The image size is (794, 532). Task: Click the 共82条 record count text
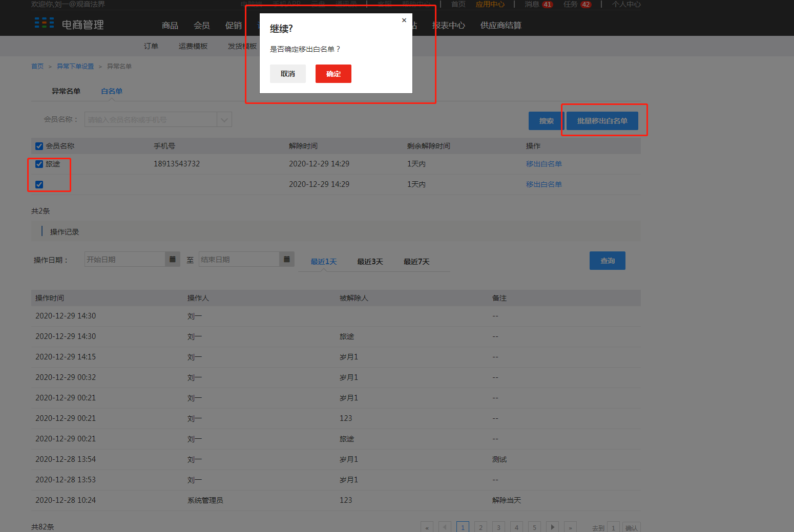[x=43, y=527]
